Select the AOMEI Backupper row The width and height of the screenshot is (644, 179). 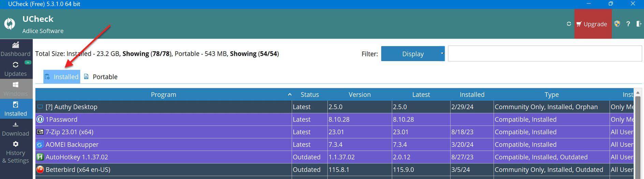[334, 144]
